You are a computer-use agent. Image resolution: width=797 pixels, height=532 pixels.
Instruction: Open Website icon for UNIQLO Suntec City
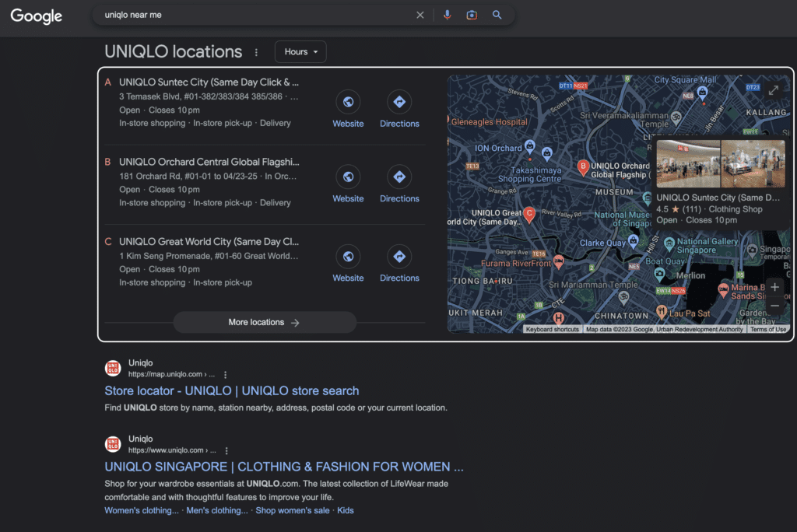pos(348,102)
